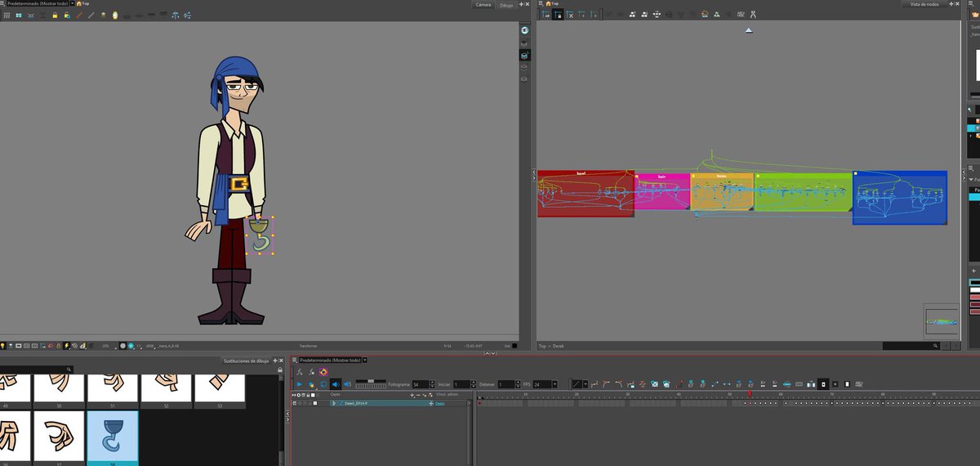Click the Top home breadcrumb in Node view
This screenshot has height=466, width=980.
point(552,3)
